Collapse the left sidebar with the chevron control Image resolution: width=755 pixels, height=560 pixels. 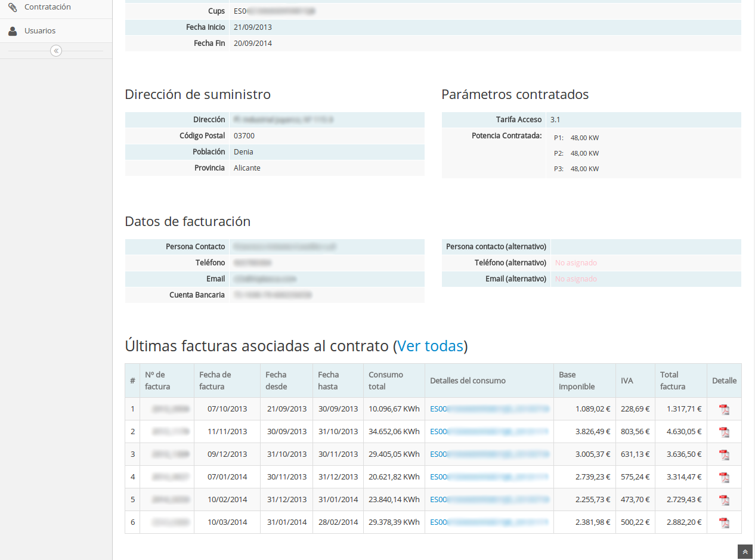point(56,51)
